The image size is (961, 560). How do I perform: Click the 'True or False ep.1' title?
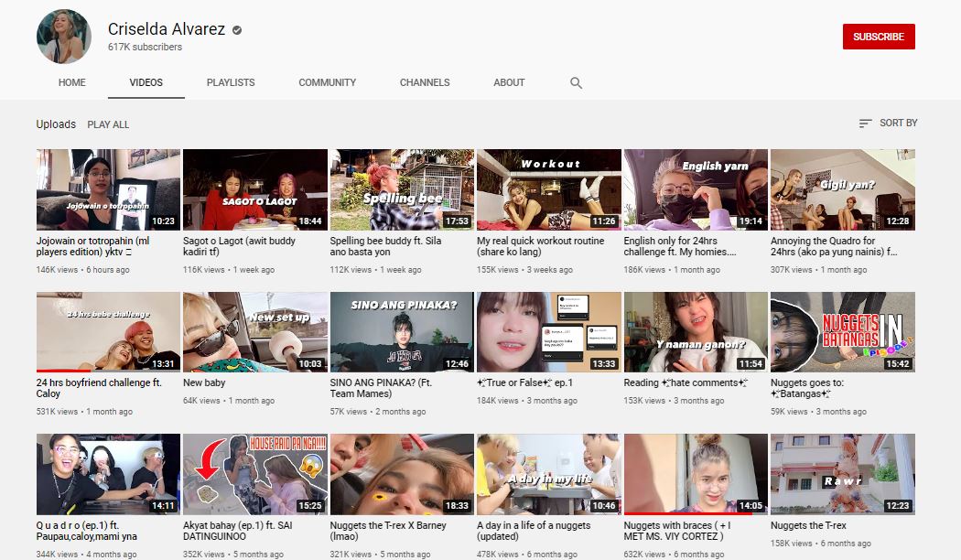pos(525,382)
